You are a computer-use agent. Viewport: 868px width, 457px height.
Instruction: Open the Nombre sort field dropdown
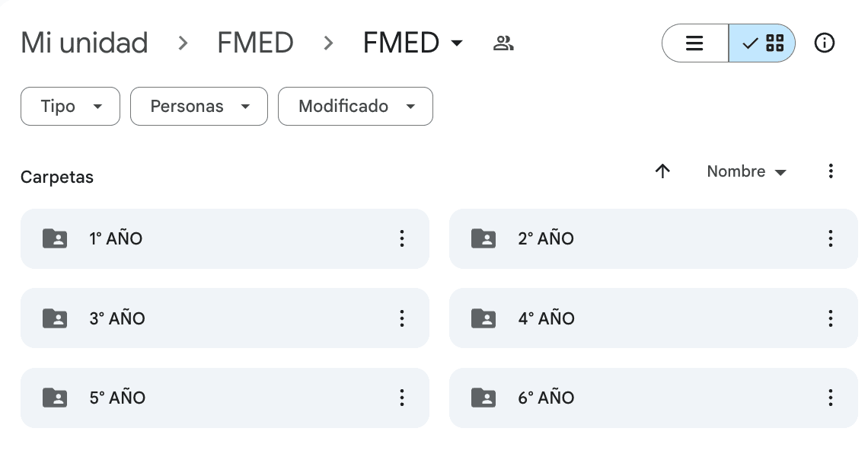[746, 172]
